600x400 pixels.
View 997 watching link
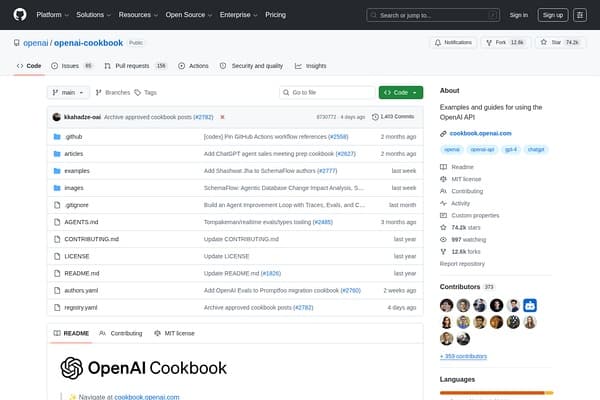tap(463, 240)
